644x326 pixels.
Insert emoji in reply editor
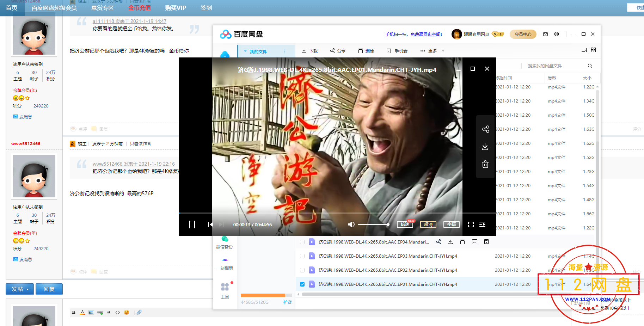click(x=127, y=312)
